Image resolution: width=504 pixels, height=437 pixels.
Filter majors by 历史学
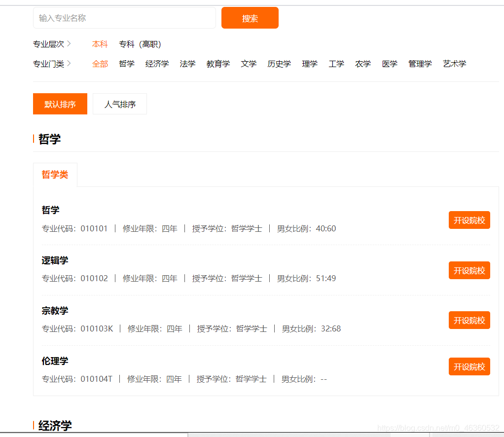coord(279,64)
